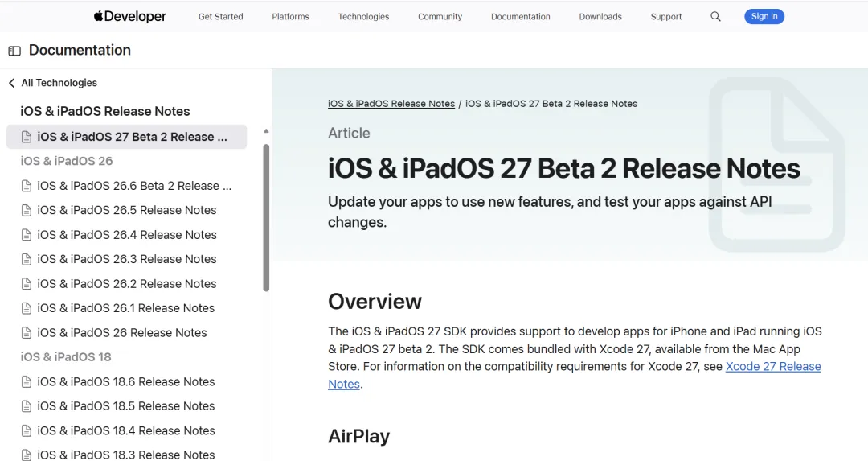868x461 pixels.
Task: Click the iOS & iPadOS 26 group heading
Action: click(x=67, y=161)
